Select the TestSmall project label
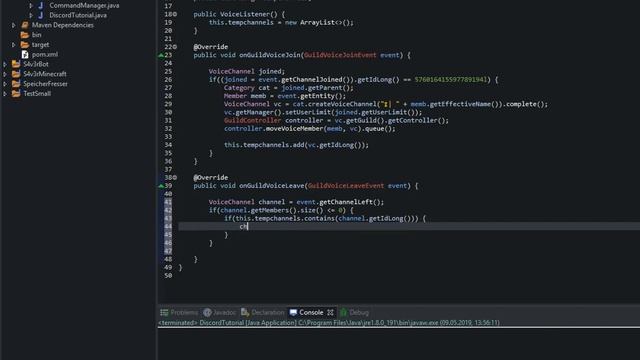 pyautogui.click(x=37, y=93)
